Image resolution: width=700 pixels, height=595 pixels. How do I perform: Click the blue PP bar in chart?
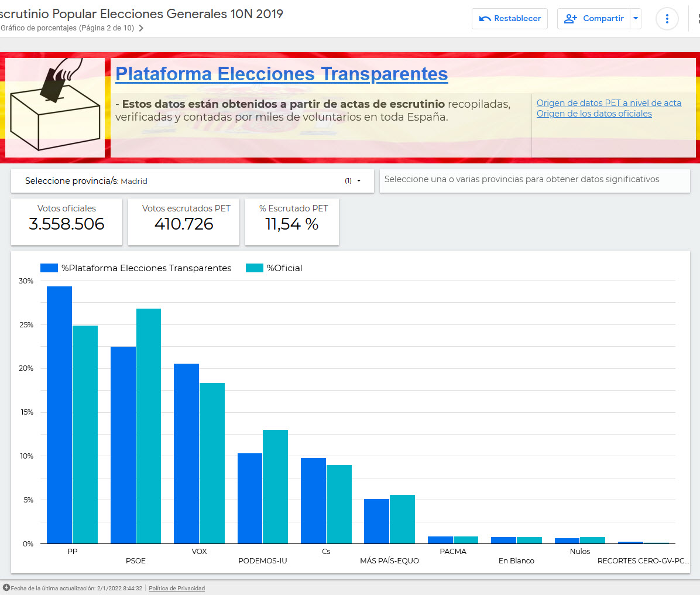pyautogui.click(x=59, y=415)
